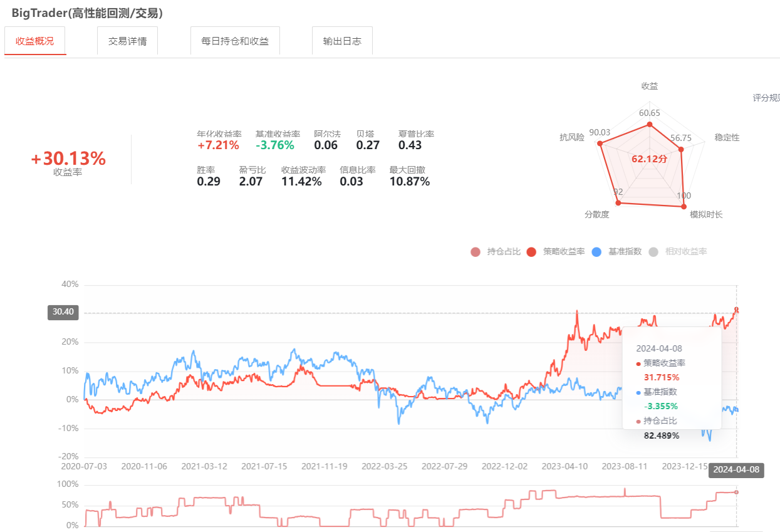
Task: Click the strategy line's last data point
Action: tap(737, 309)
